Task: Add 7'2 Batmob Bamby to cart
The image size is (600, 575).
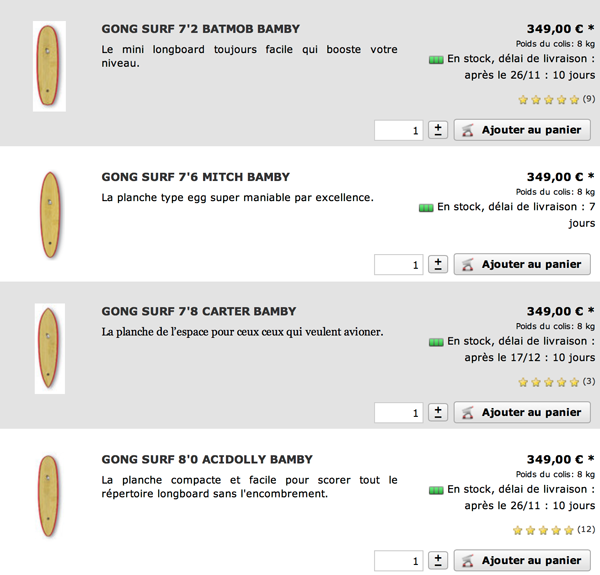Action: 522,130
